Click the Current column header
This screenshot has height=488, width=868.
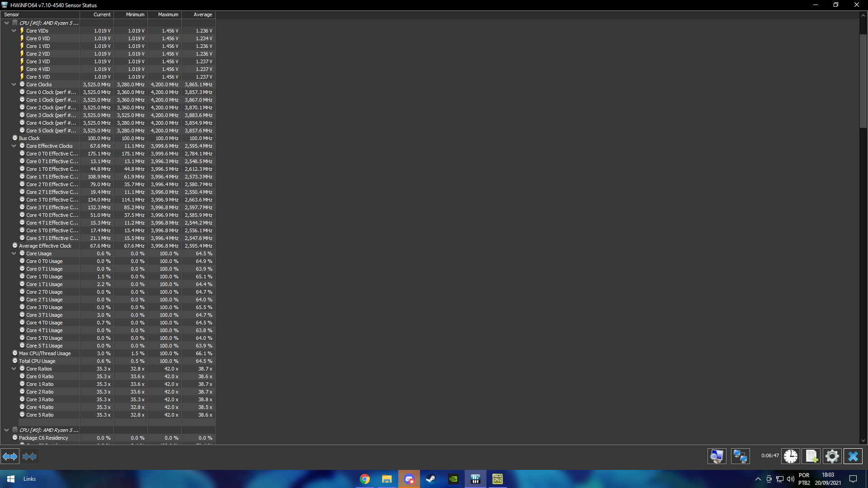tap(97, 14)
